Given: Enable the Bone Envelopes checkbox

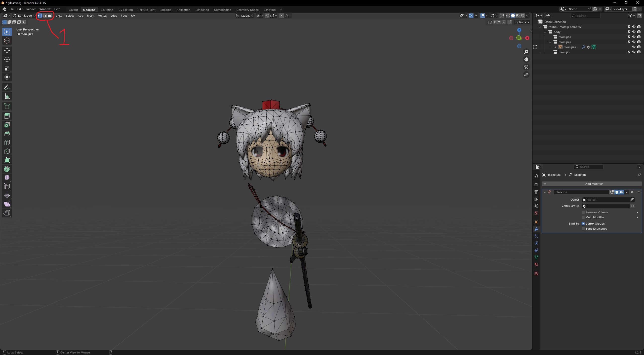Looking at the screenshot, I should [583, 229].
